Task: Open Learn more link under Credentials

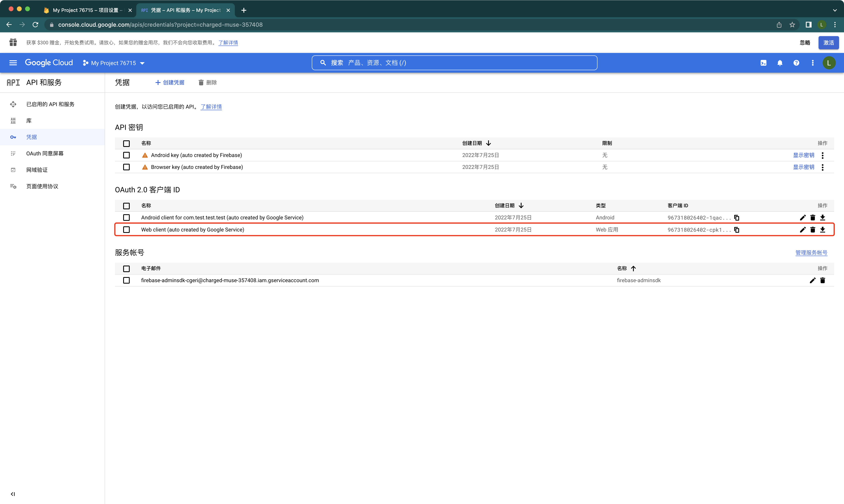Action: [x=211, y=107]
